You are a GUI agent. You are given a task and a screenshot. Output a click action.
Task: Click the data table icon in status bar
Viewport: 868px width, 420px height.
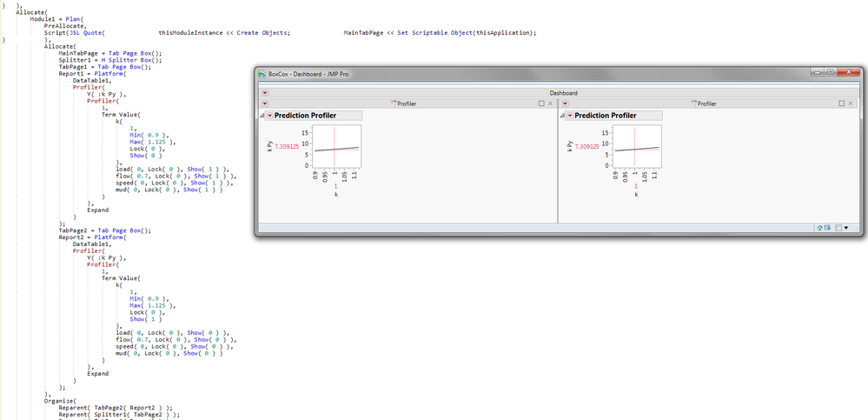click(827, 228)
